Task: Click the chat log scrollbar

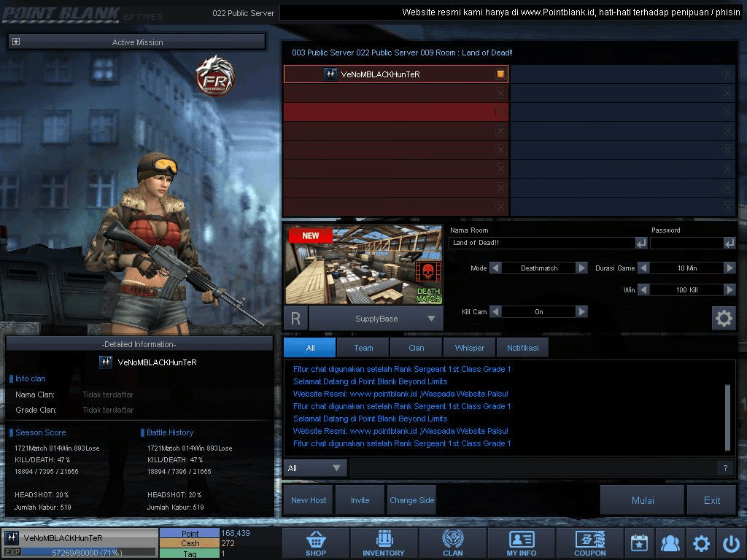Action: tap(727, 417)
